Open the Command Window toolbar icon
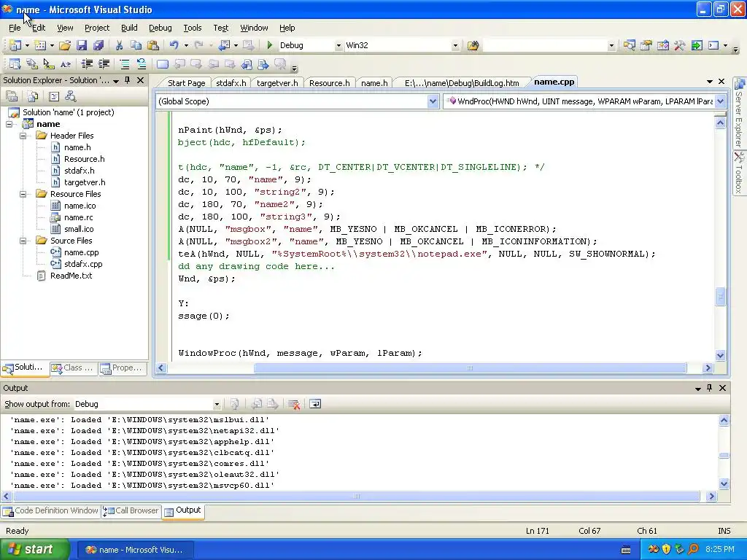 (x=713, y=45)
